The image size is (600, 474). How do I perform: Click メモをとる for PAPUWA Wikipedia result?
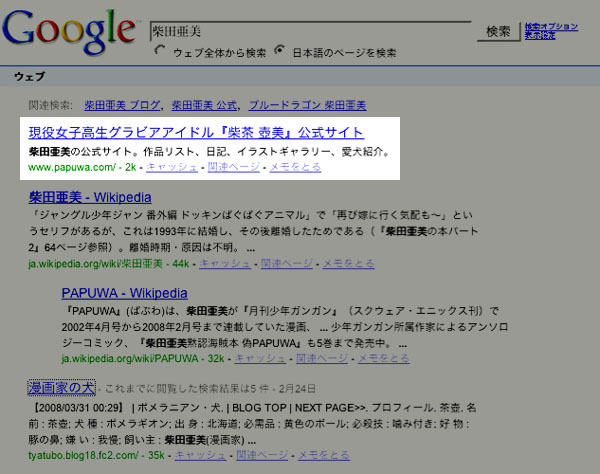tap(383, 358)
